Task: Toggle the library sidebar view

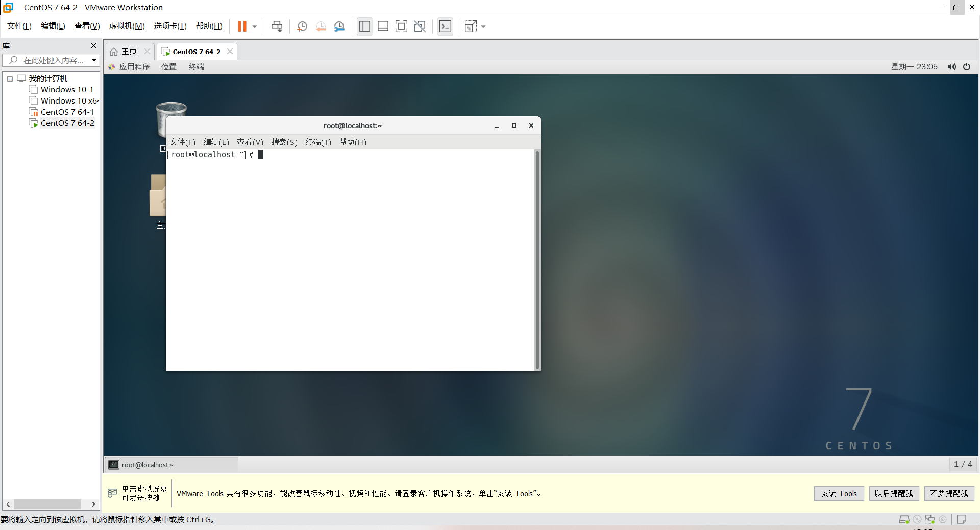Action: (x=364, y=26)
